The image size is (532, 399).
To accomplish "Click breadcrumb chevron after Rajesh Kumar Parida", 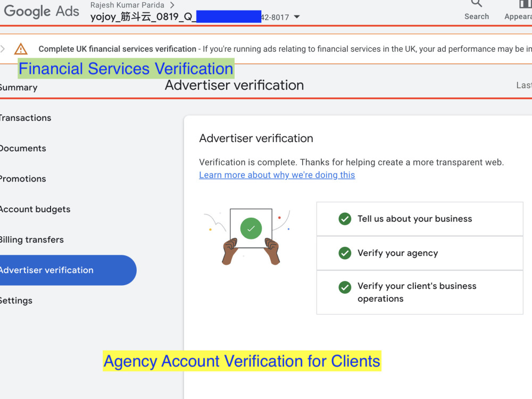I will [x=172, y=5].
